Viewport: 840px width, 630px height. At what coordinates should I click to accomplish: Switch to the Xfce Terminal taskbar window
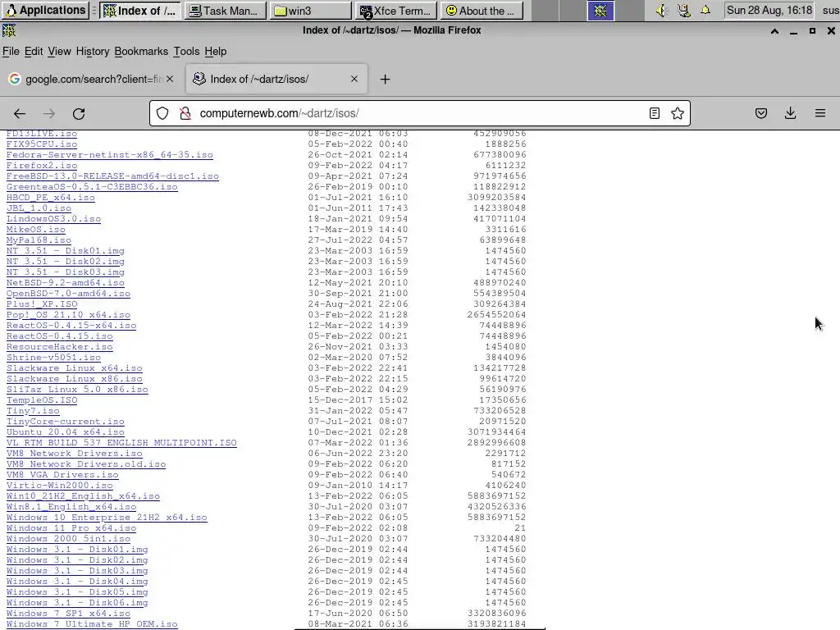pyautogui.click(x=396, y=11)
